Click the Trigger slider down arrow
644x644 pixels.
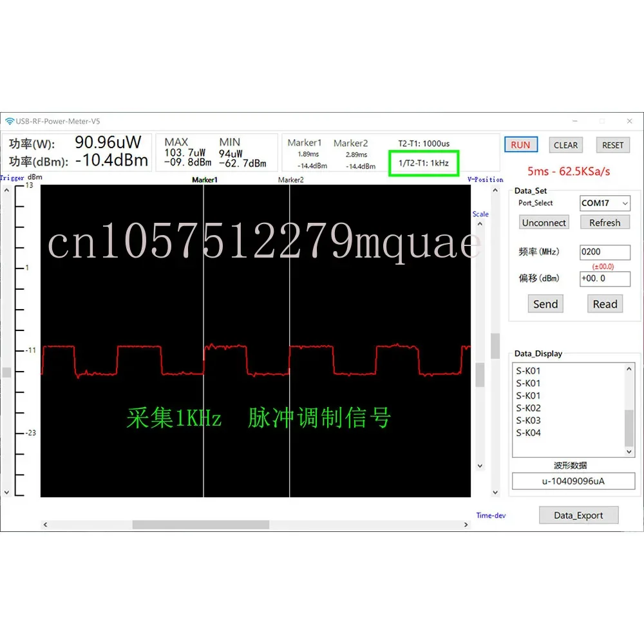pos(6,492)
